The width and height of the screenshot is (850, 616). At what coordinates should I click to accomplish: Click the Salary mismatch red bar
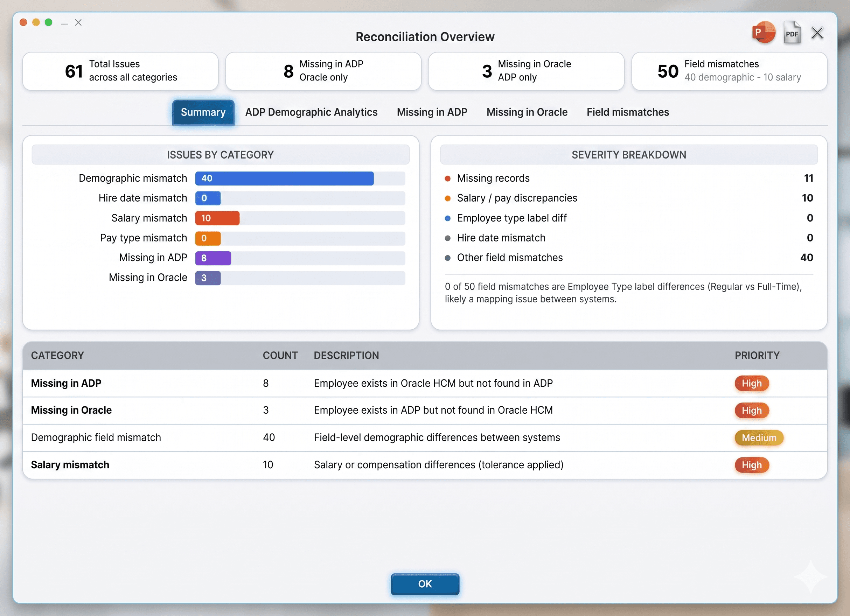pyautogui.click(x=217, y=218)
